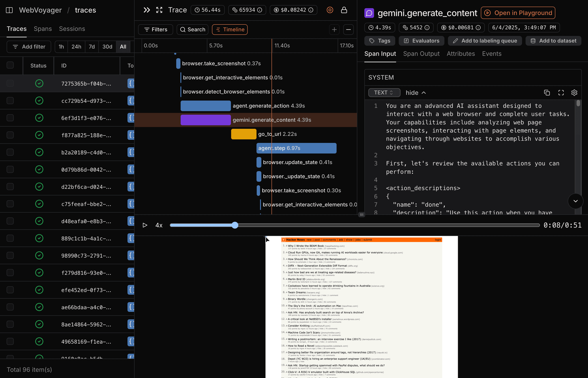Tick the checkbox for trace cc729b54-d973
The image size is (588, 378).
[x=10, y=100]
